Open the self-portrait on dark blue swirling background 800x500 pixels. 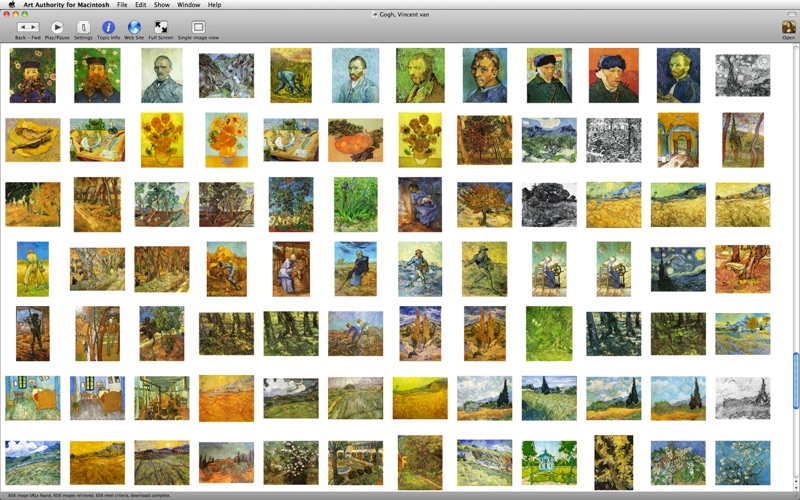point(678,76)
